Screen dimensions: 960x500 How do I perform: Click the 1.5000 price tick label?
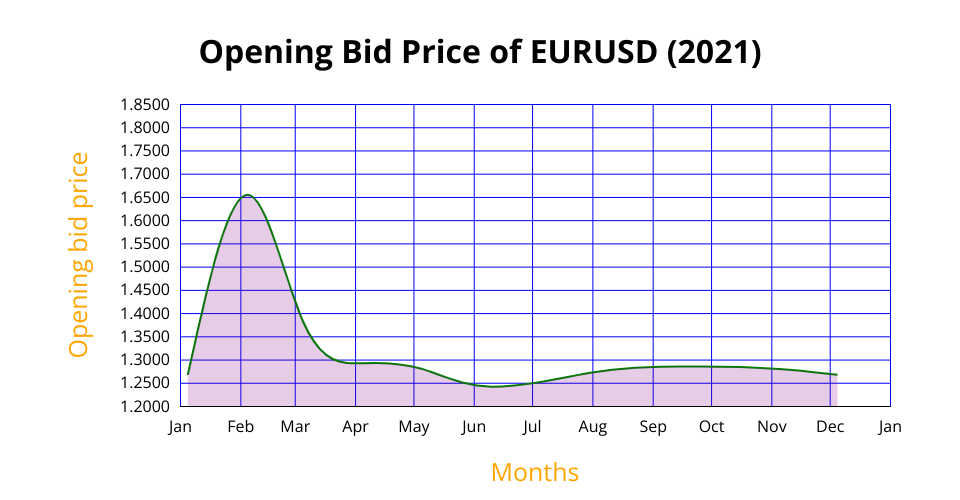pos(144,267)
